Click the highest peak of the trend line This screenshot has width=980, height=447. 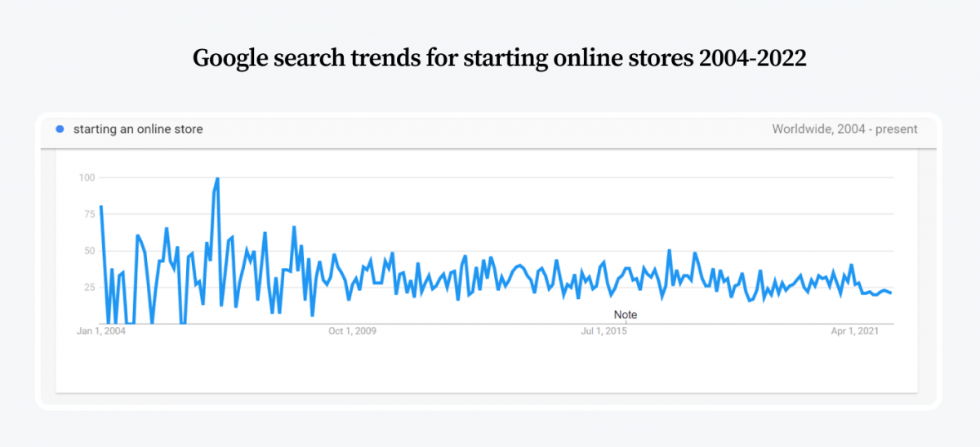(217, 178)
